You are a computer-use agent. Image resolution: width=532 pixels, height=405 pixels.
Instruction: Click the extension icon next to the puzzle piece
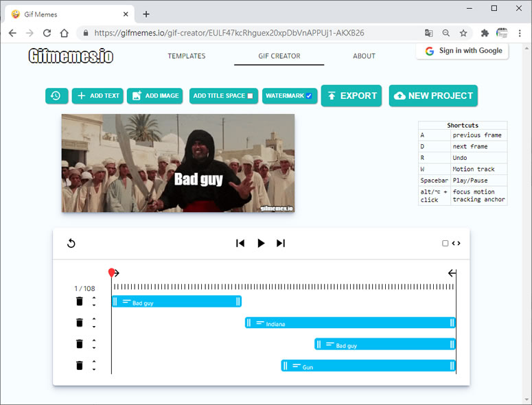click(502, 33)
